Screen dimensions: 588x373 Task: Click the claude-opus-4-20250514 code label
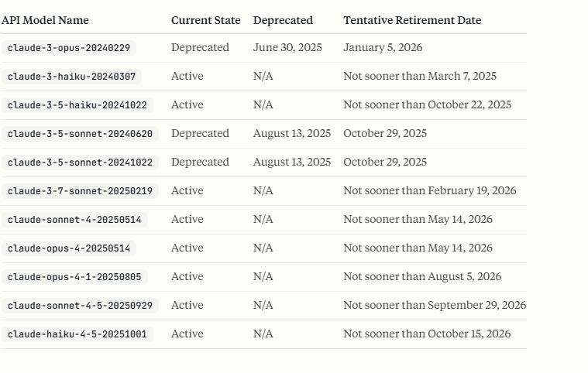point(69,248)
